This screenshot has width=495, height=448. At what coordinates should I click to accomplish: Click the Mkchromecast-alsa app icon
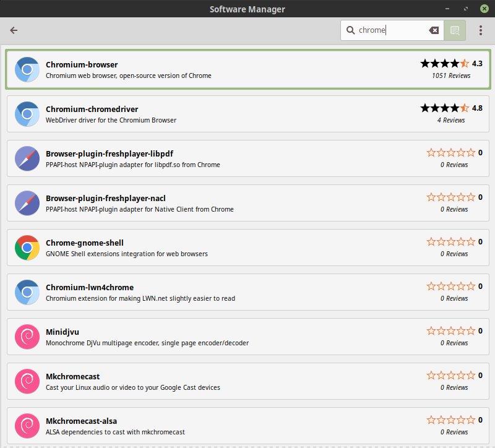[27, 426]
